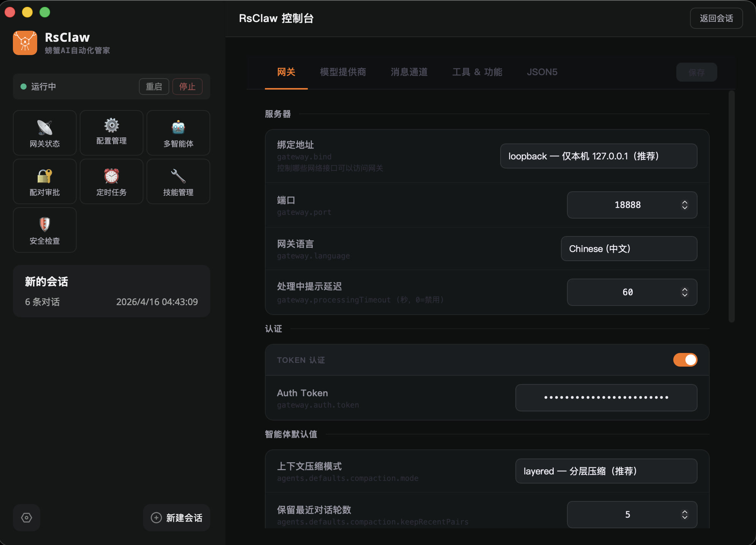
Task: Open 技能管理 with the wrench icon
Action: (x=178, y=181)
